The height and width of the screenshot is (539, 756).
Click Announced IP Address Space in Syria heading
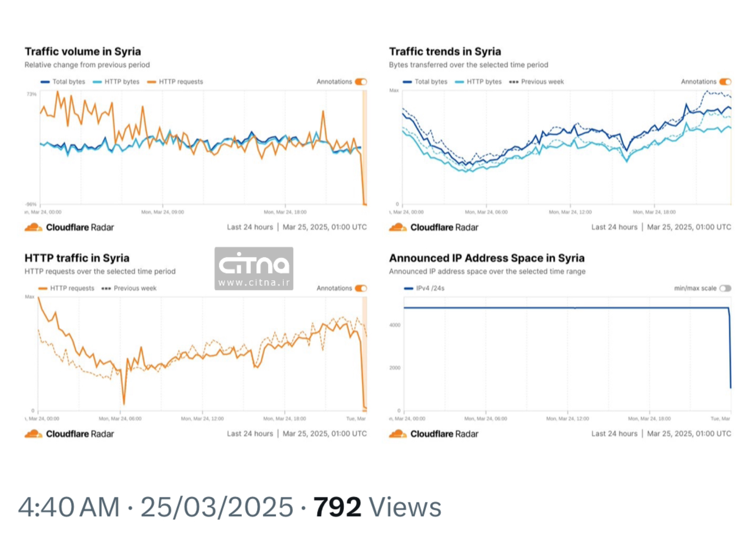(487, 258)
